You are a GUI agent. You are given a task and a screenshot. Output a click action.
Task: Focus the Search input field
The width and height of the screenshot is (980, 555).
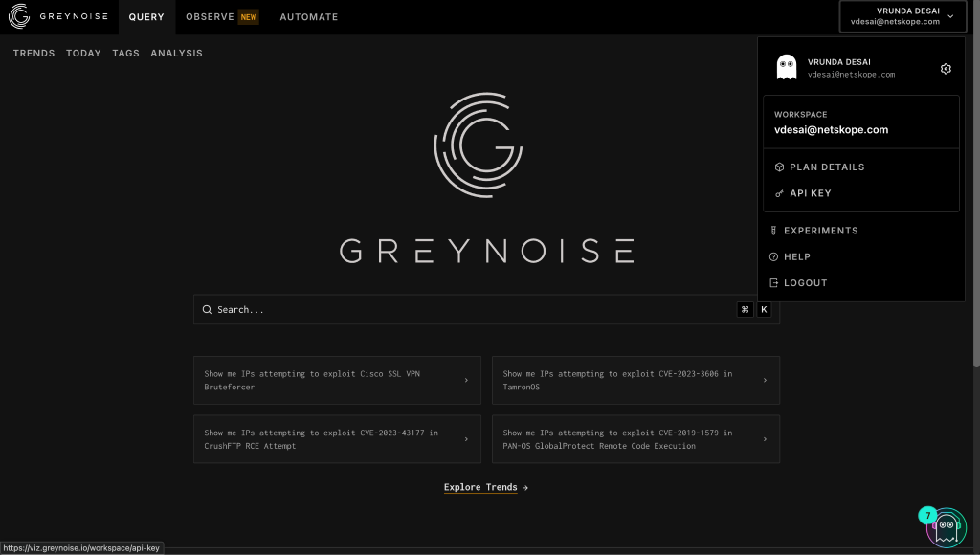[486, 309]
